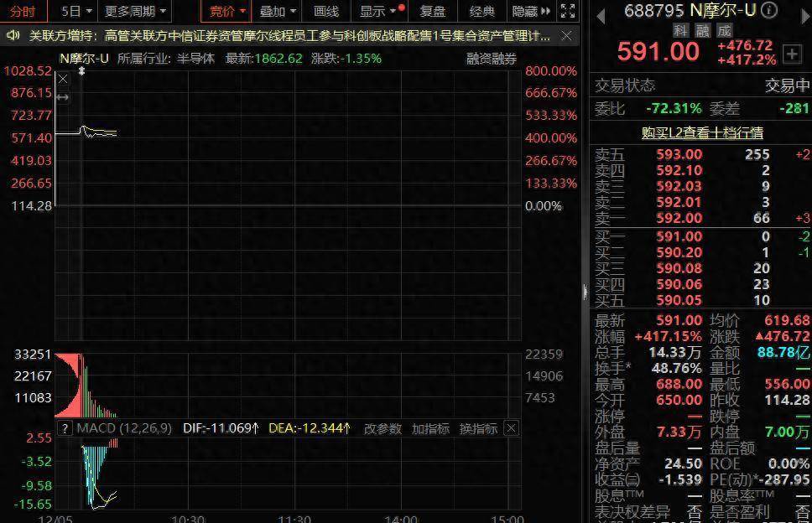Toggle the 隐藏 panel hide button

[x=531, y=11]
